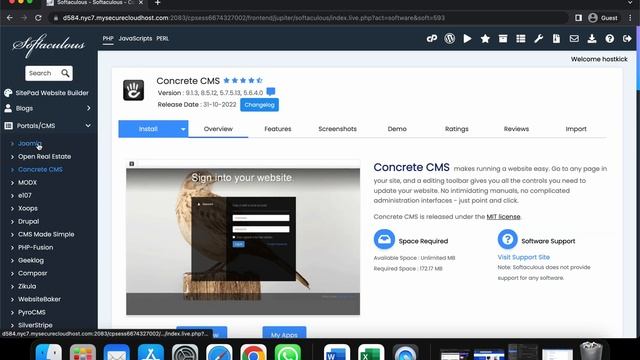Select Composr in the sidebar
Screen dimensions: 640x360
[x=32, y=273]
